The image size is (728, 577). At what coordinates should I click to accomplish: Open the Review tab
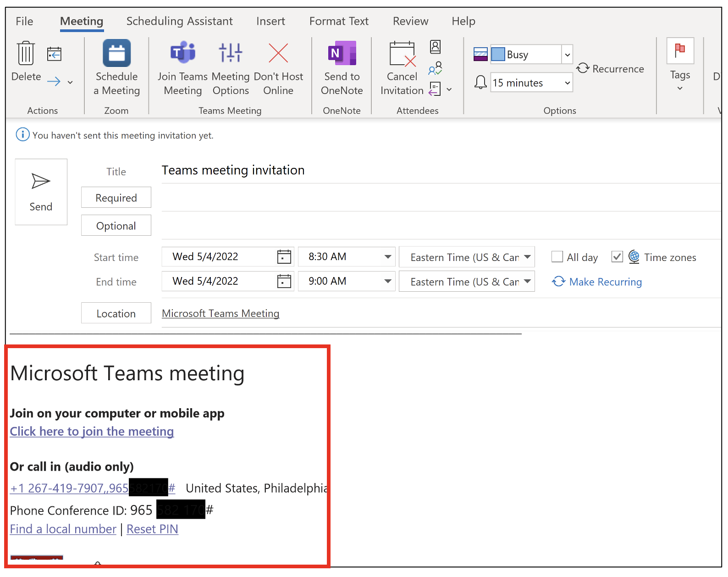410,21
